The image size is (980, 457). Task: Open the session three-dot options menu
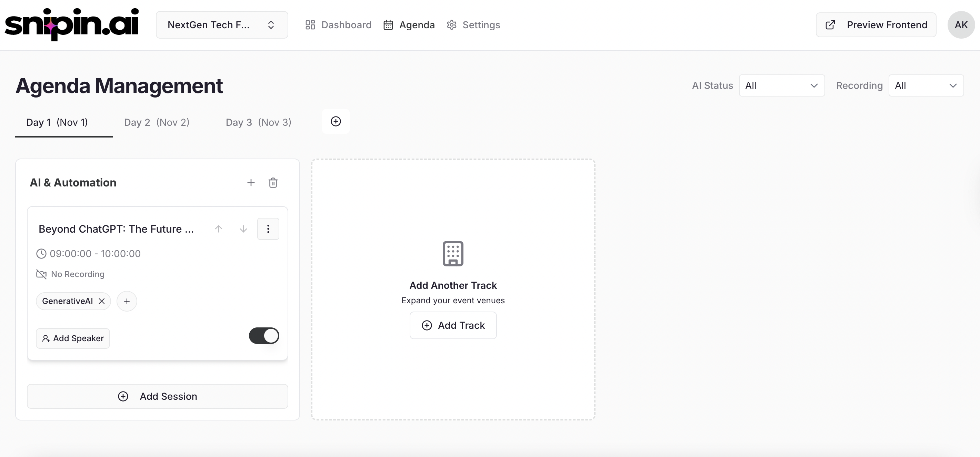(268, 229)
